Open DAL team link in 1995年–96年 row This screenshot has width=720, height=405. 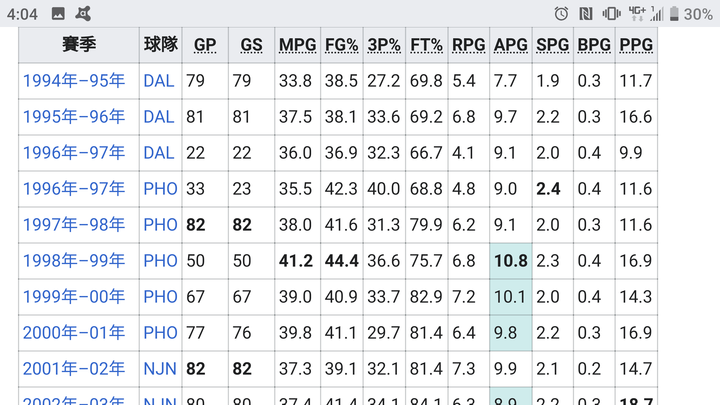click(x=159, y=117)
